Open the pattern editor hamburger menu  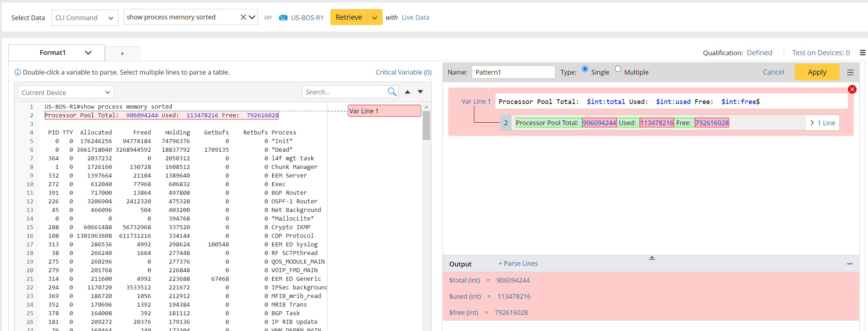(850, 72)
